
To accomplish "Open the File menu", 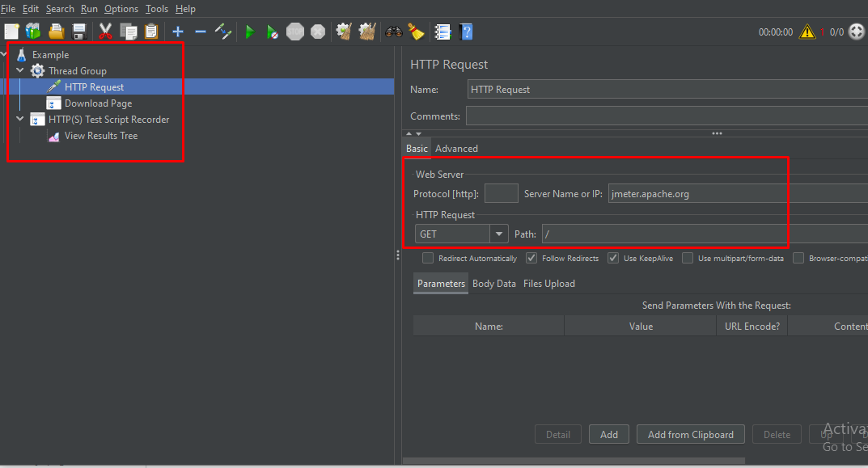I will pos(8,9).
